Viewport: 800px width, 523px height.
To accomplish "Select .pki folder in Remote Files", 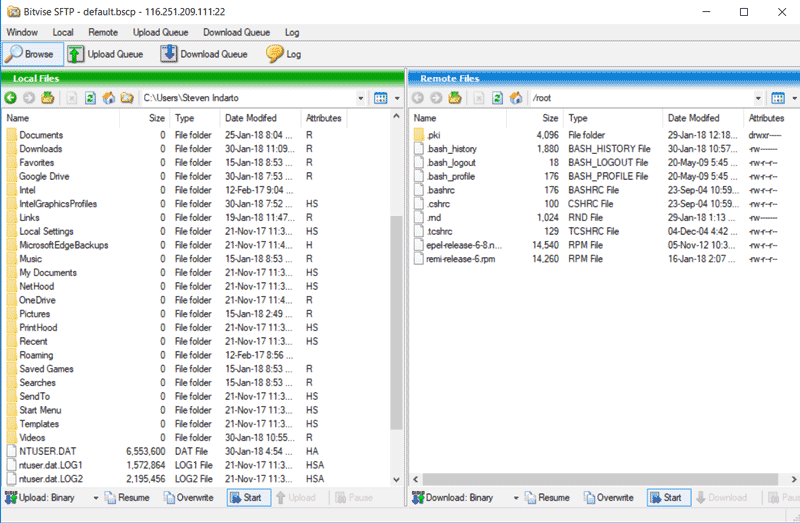I will [434, 135].
